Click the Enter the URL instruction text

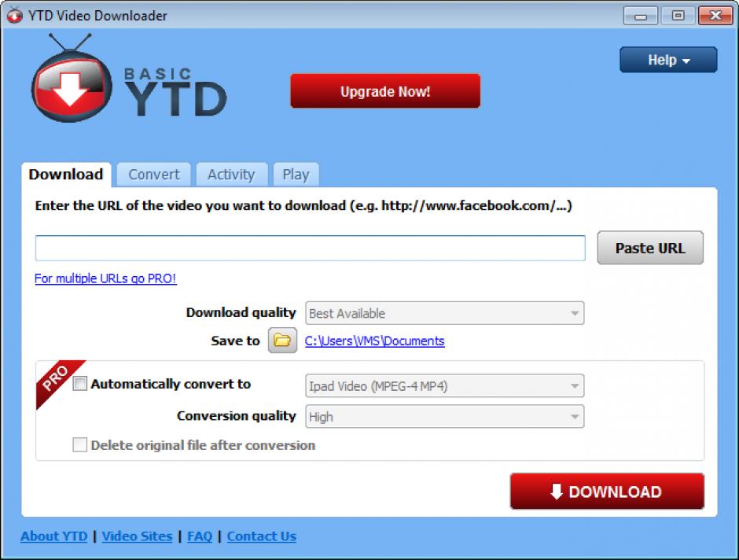303,205
